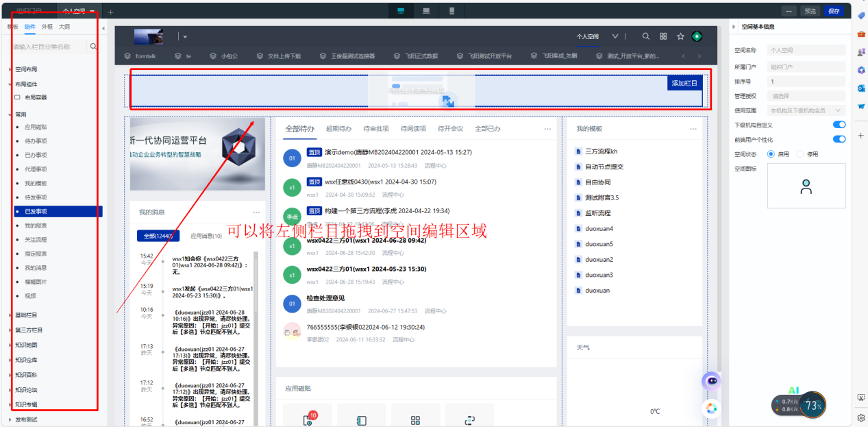Image resolution: width=868 pixels, height=427 pixels.
Task: Add a new space tab with plus icon
Action: click(111, 12)
